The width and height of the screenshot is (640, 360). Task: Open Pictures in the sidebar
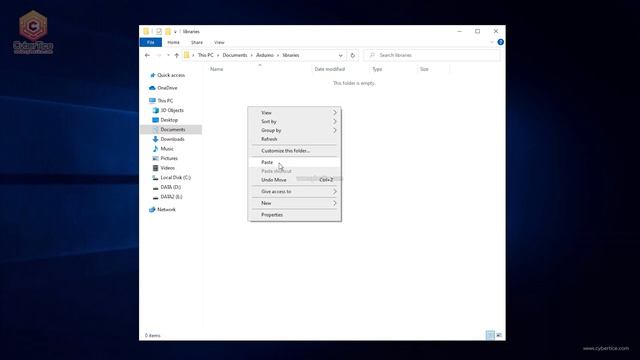[x=169, y=158]
